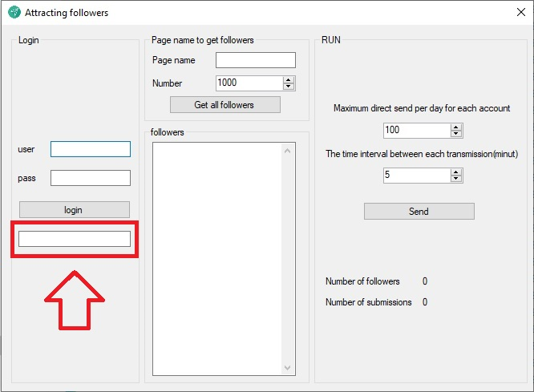Click the app icon in the title bar
534x392 pixels.
point(14,13)
